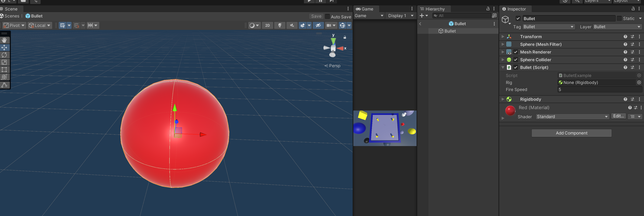Toggle the Static checkbox

coord(619,19)
